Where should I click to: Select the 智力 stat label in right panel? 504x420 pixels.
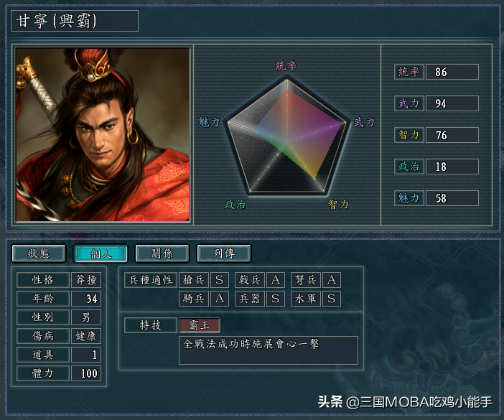(409, 135)
